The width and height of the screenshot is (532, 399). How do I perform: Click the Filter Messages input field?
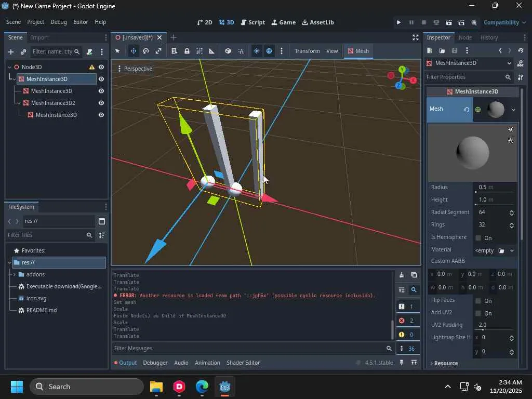(x=249, y=348)
